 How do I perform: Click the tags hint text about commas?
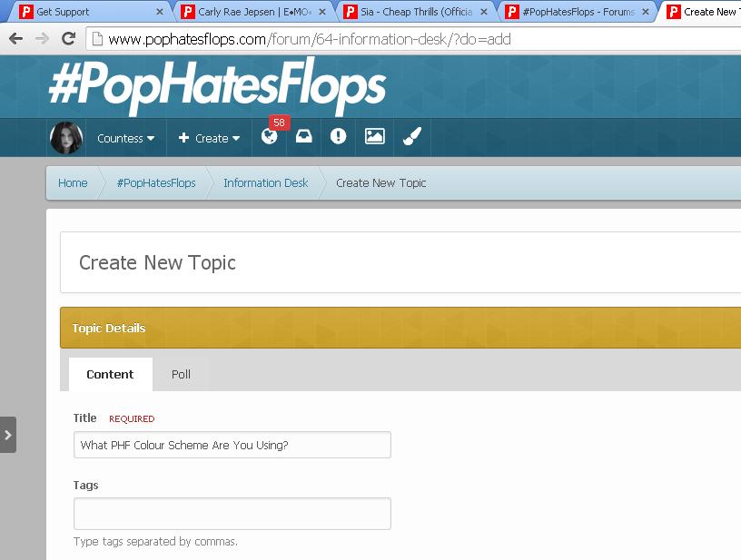pos(155,542)
